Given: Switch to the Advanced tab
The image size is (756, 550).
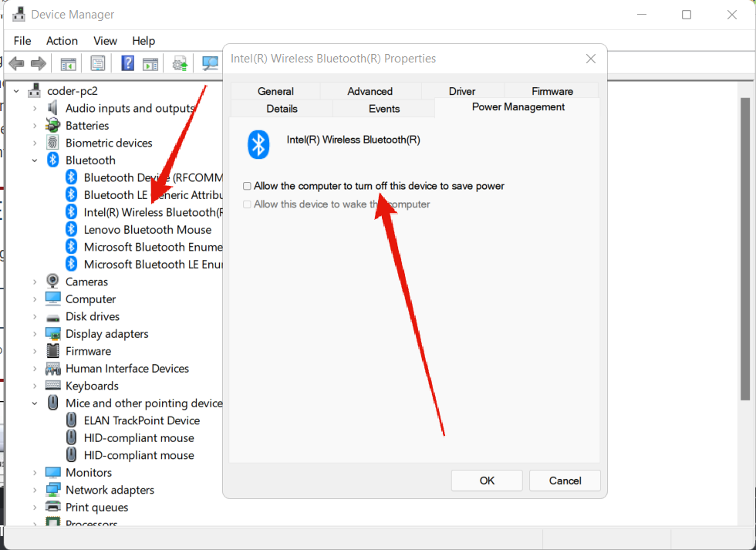Looking at the screenshot, I should click(370, 91).
